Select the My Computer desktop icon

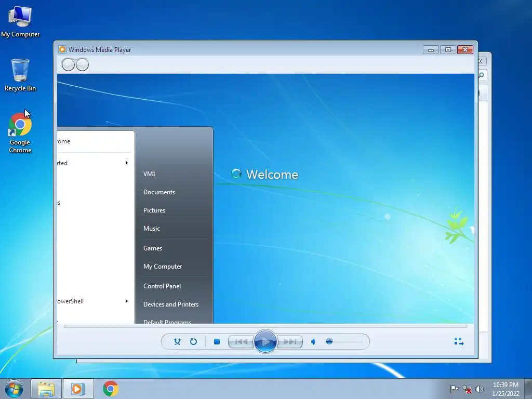pyautogui.click(x=20, y=22)
